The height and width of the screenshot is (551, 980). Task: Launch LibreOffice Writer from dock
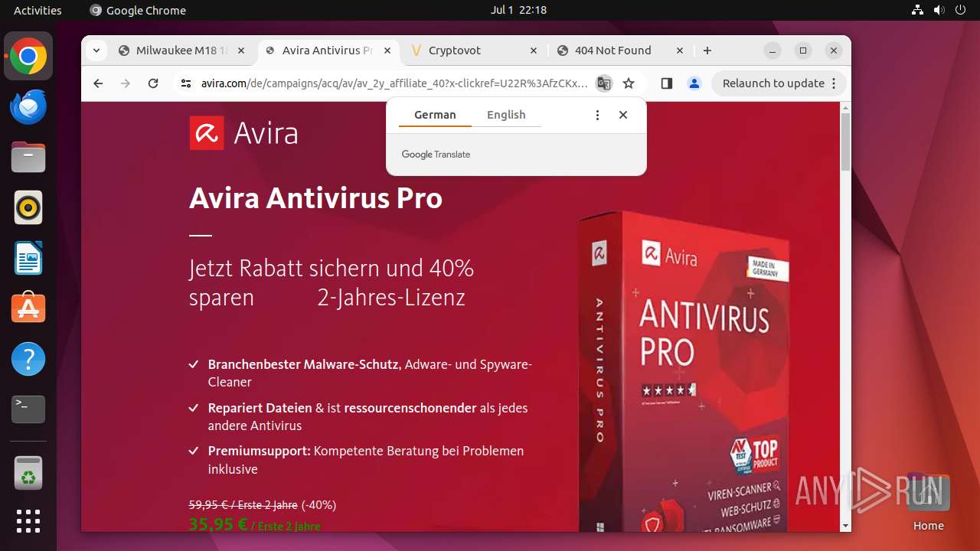coord(28,258)
